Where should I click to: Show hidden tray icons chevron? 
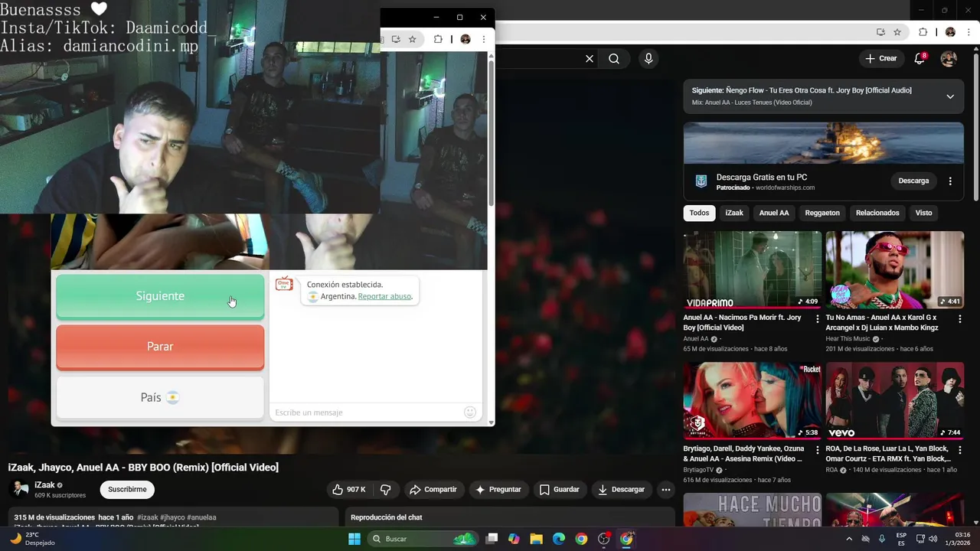[849, 539]
